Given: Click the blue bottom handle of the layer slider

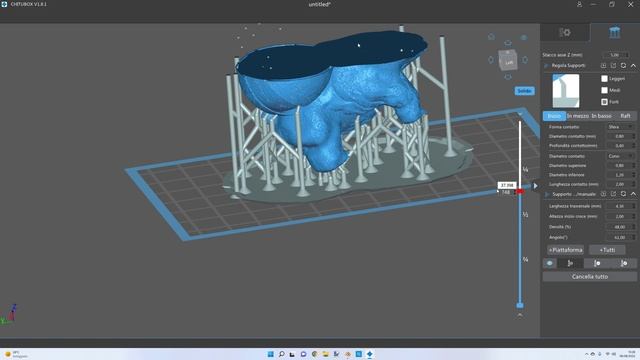Looking at the screenshot, I should [520, 305].
